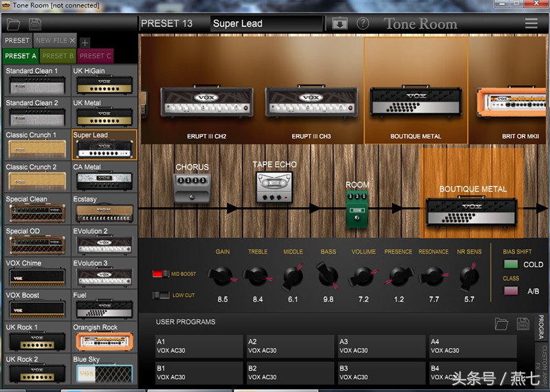Image resolution: width=550 pixels, height=392 pixels.
Task: Open the help question mark icon
Action: (363, 23)
